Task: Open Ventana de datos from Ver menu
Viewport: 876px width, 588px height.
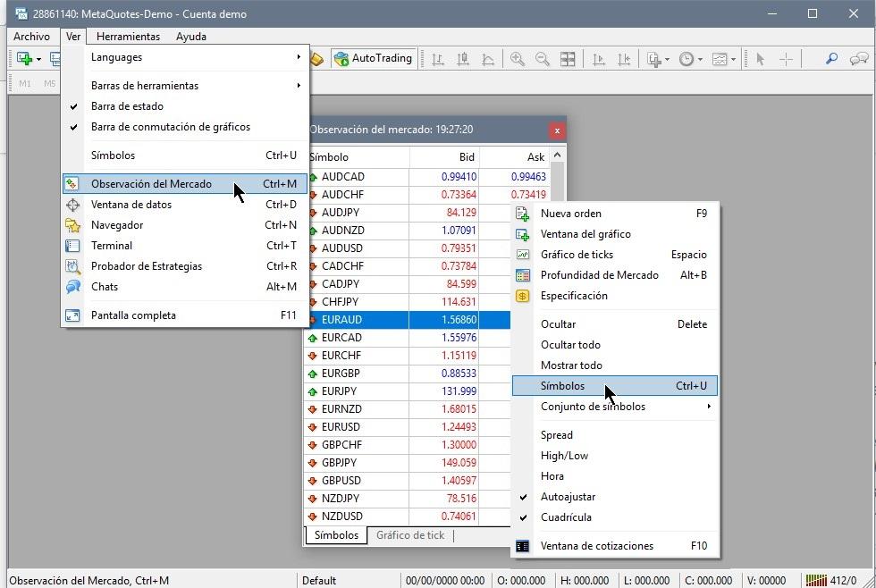Action: (185, 205)
